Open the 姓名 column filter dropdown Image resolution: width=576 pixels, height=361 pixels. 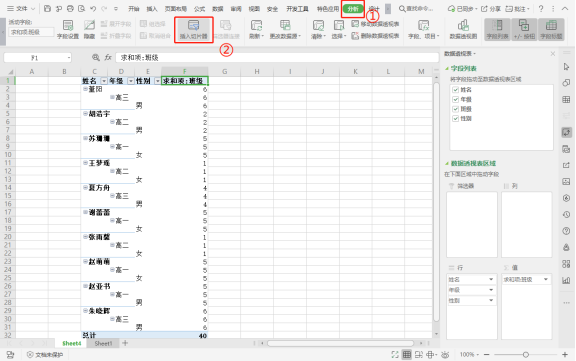(104, 81)
